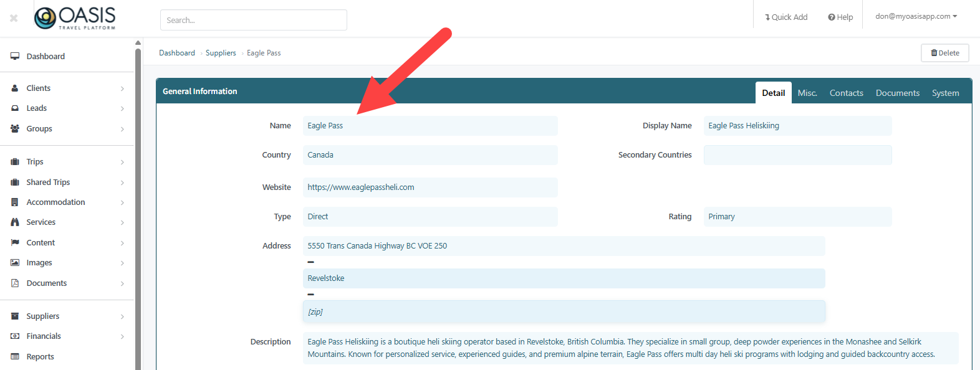The image size is (980, 370).
Task: Expand the Suppliers sidebar chevron
Action: [x=122, y=316]
